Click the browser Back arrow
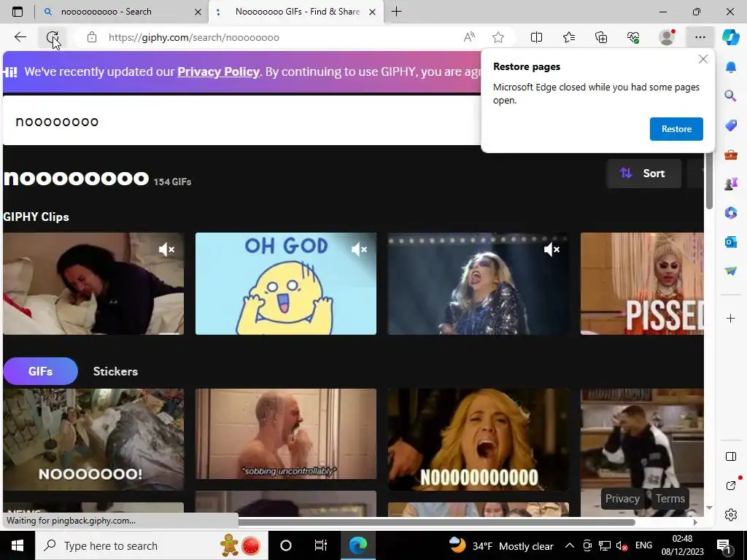This screenshot has height=560, width=747. [20, 37]
